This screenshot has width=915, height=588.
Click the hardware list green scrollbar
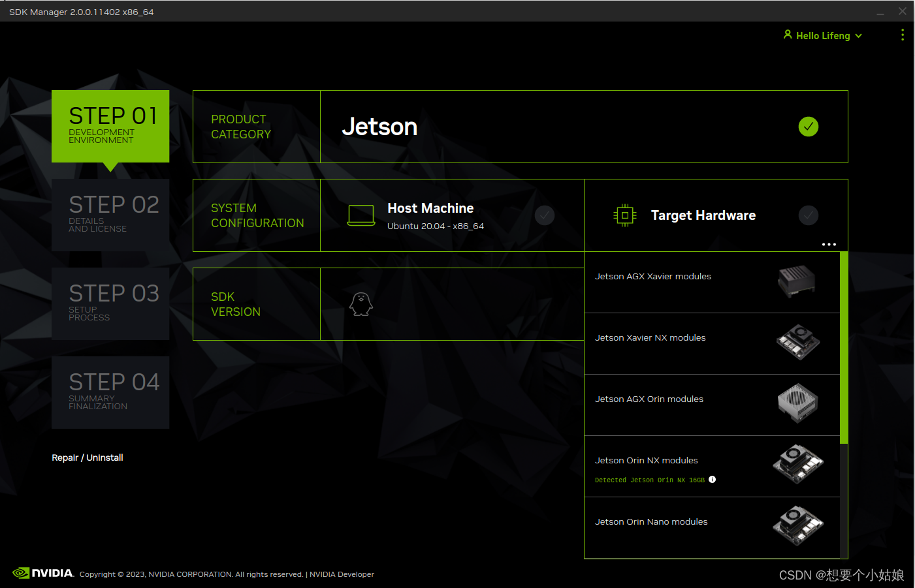pyautogui.click(x=844, y=347)
